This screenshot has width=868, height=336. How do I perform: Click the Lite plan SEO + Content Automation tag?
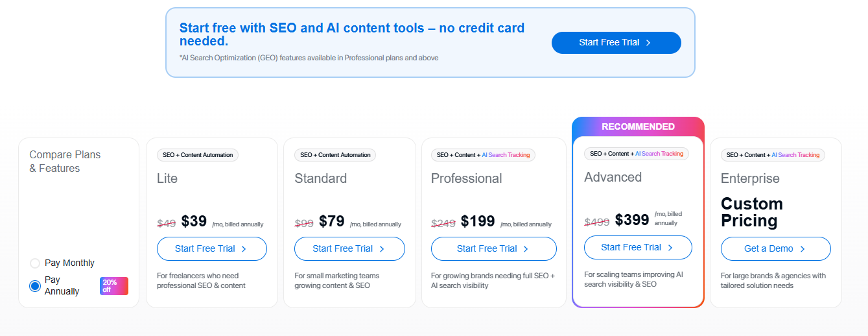[x=198, y=155]
